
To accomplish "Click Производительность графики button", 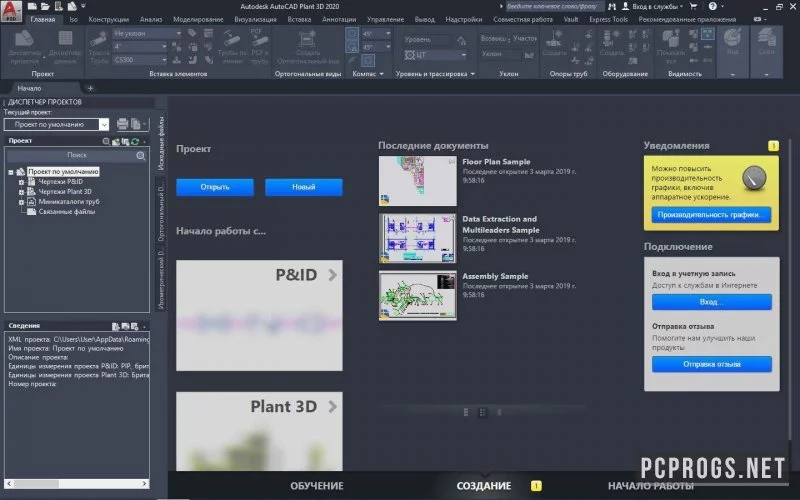I will [x=711, y=215].
